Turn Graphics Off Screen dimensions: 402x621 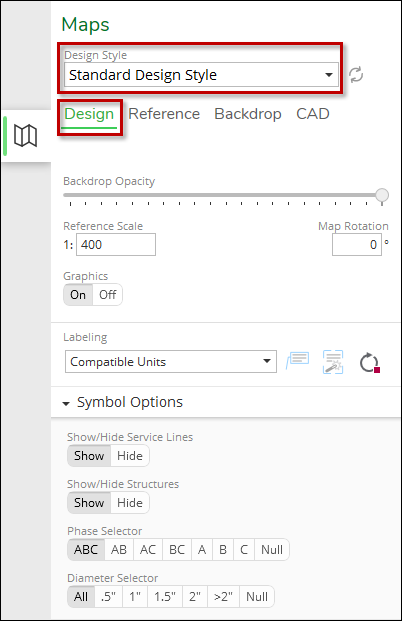click(107, 295)
